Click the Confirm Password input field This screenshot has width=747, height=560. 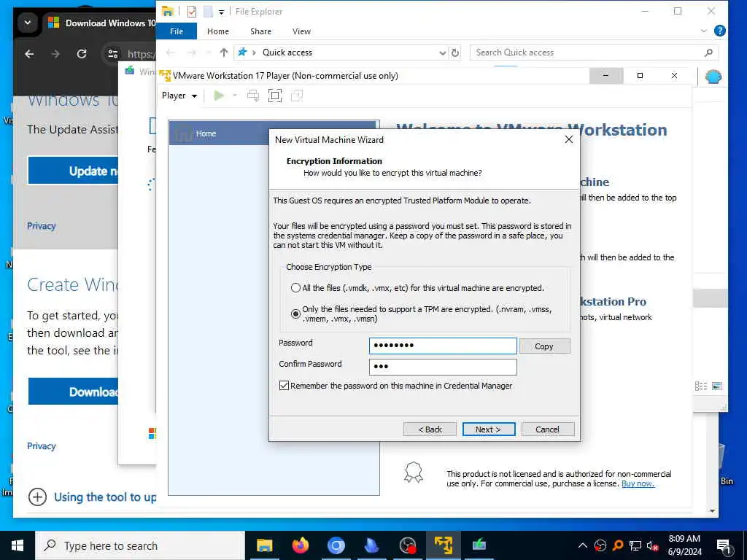[x=443, y=367]
